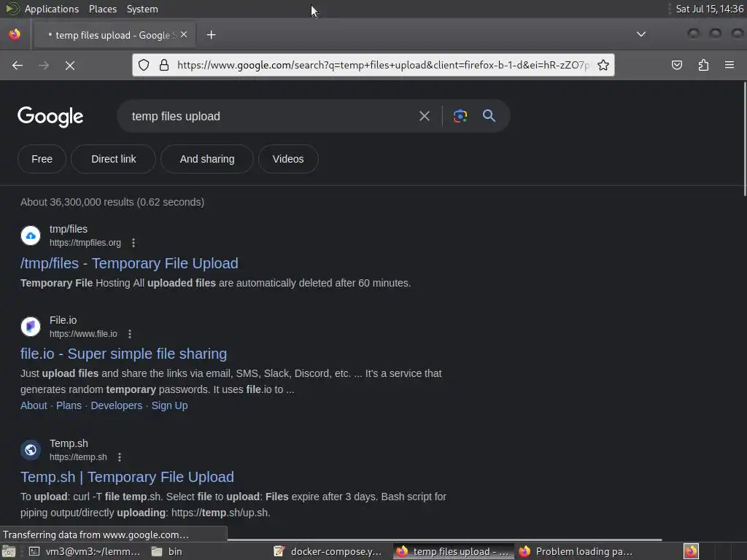747x560 pixels.
Task: Open file.io 'Developers' sitelink
Action: [116, 405]
